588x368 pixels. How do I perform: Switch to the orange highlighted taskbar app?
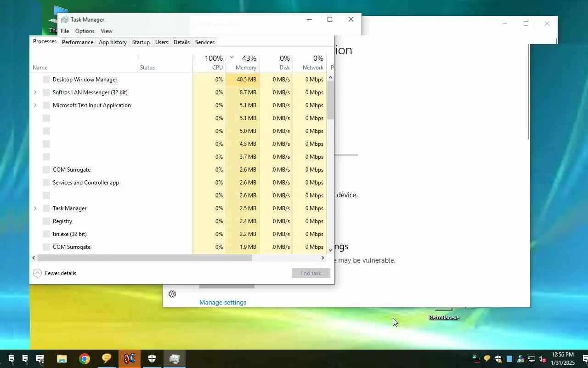pos(129,359)
